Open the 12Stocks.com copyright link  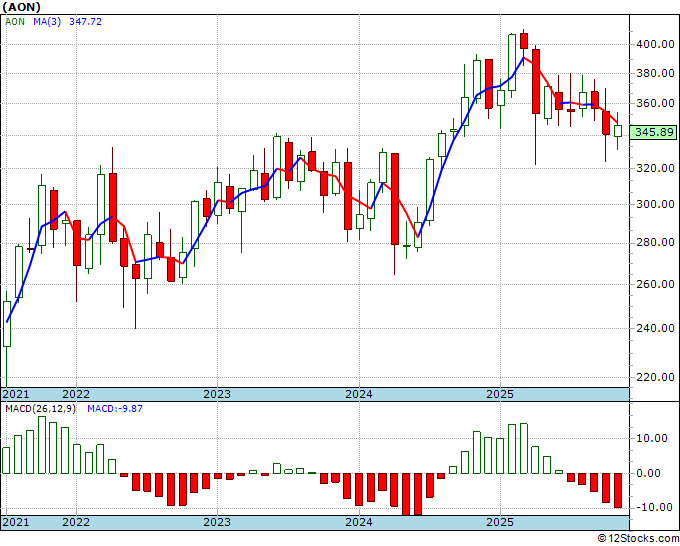[638, 539]
